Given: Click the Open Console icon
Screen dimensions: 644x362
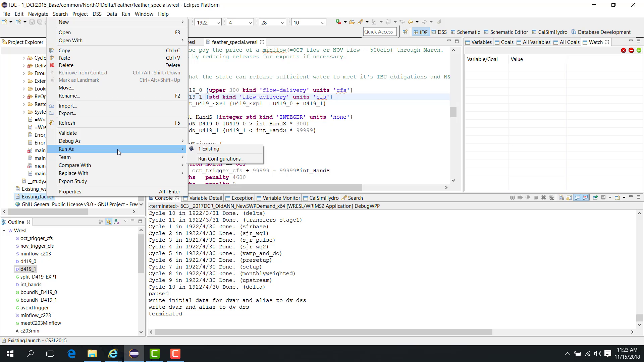Looking at the screenshot, I should click(617, 198).
